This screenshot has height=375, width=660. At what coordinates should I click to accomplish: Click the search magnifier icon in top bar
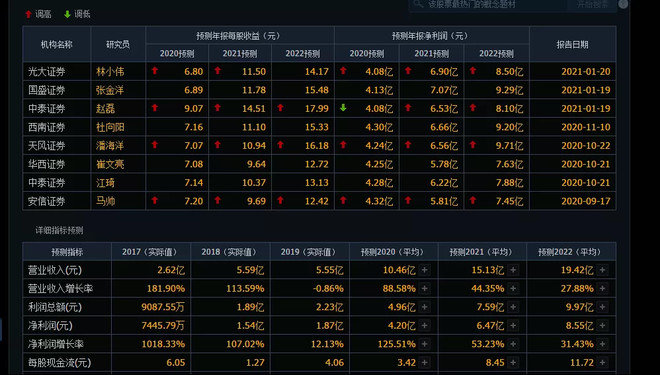coord(417,4)
